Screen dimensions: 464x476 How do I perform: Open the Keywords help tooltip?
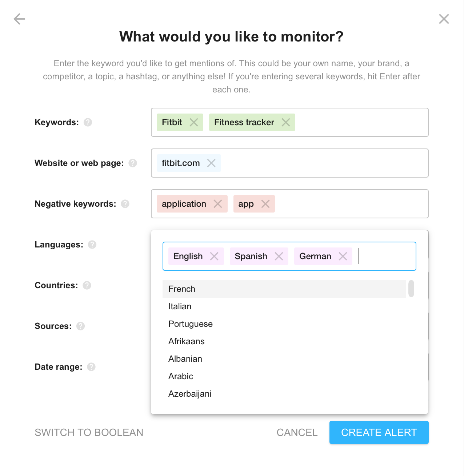tap(87, 122)
